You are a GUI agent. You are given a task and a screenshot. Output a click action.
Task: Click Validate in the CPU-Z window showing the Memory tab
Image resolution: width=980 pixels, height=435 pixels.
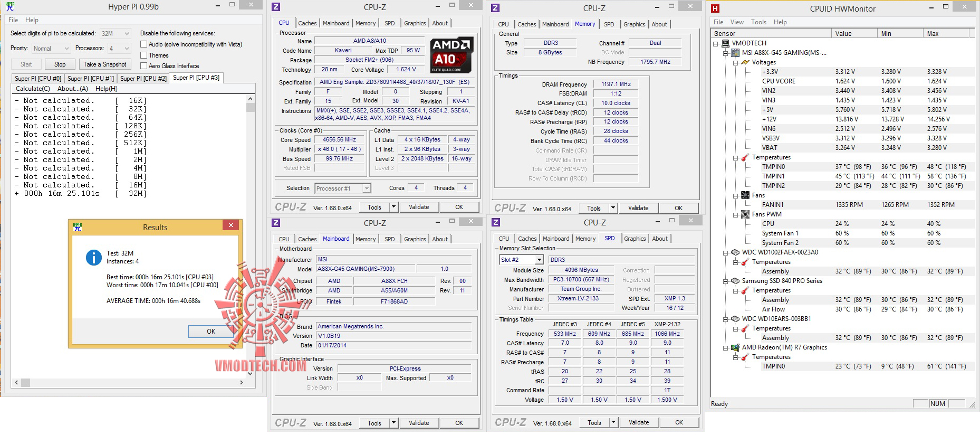[x=638, y=208]
